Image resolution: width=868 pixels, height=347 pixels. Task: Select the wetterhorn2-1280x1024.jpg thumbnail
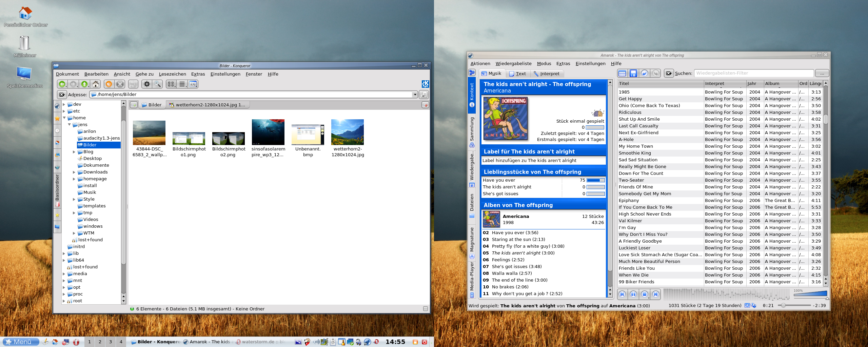pyautogui.click(x=348, y=132)
